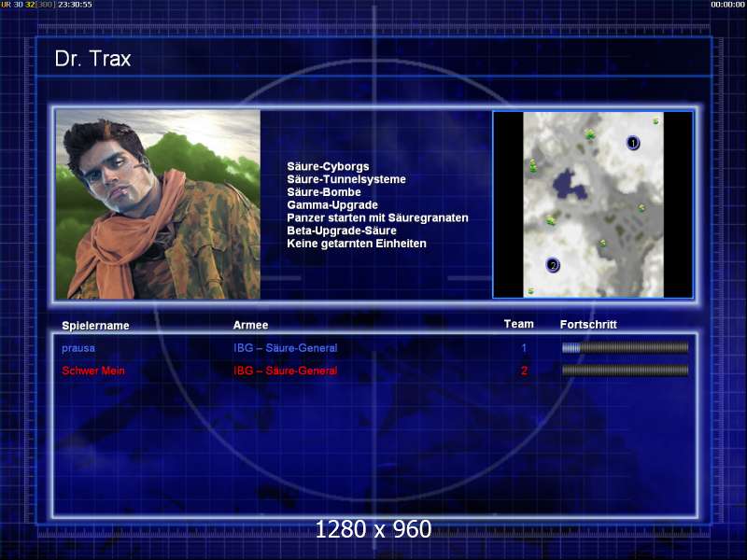The image size is (747, 560).
Task: Click the map preview thumbnail
Action: [593, 204]
